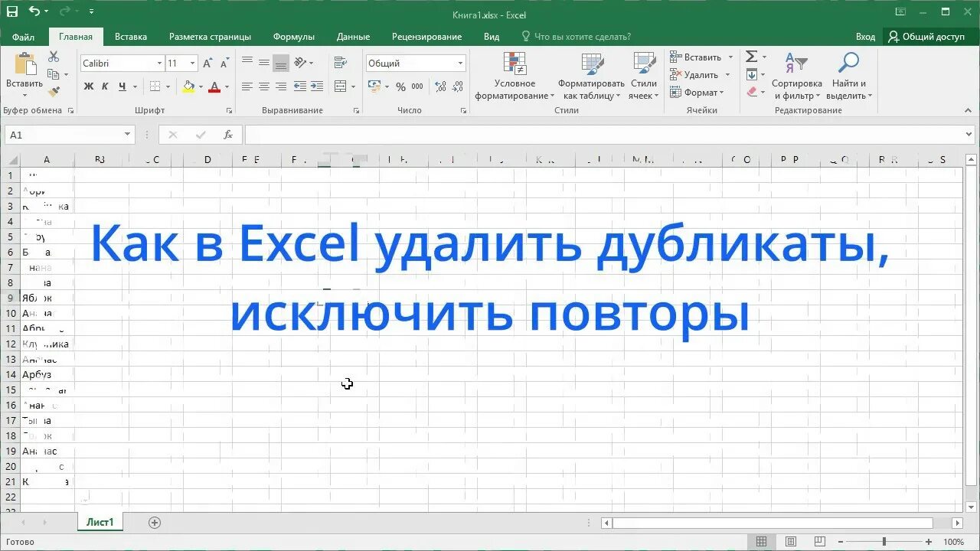The image size is (980, 551).
Task: Decrease font size with the small A icon
Action: click(x=225, y=64)
